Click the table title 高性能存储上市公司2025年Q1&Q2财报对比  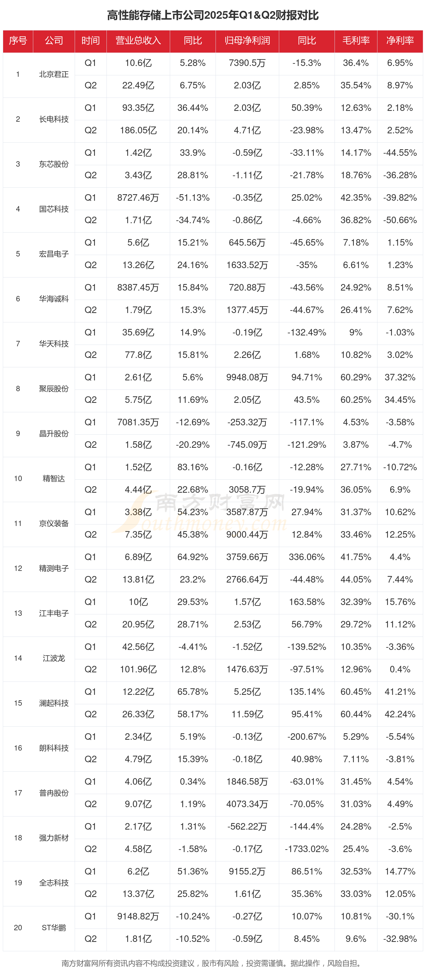pos(213,15)
